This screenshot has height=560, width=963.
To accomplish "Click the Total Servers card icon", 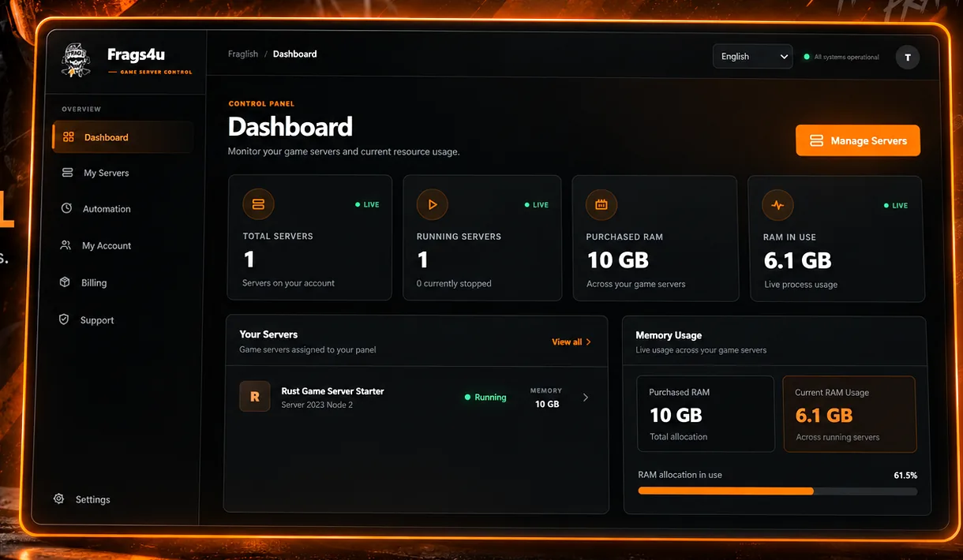I will [258, 204].
